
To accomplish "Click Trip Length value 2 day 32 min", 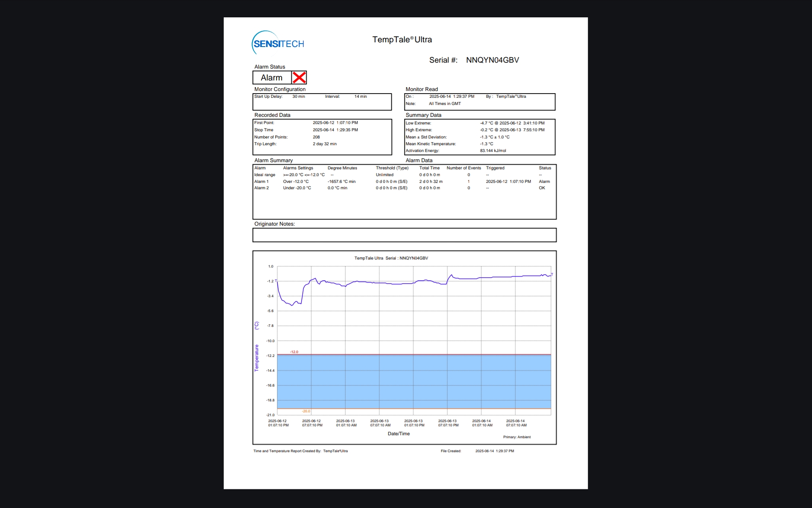I will coord(325,144).
